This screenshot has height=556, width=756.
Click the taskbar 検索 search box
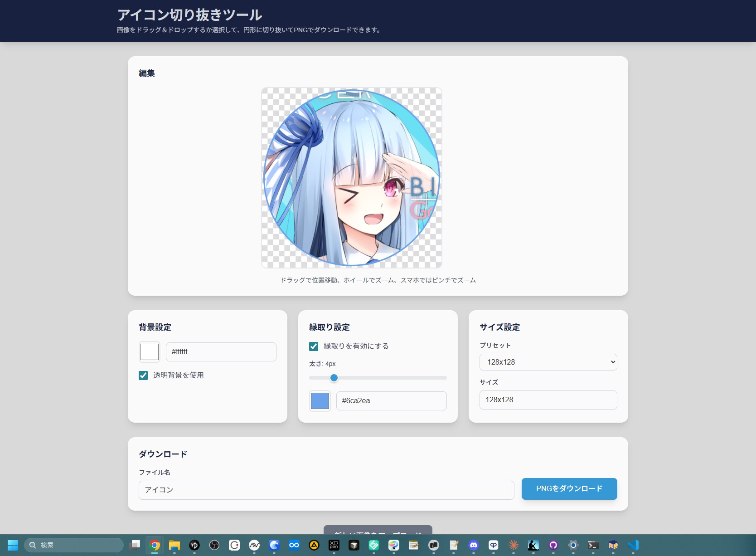tap(73, 545)
